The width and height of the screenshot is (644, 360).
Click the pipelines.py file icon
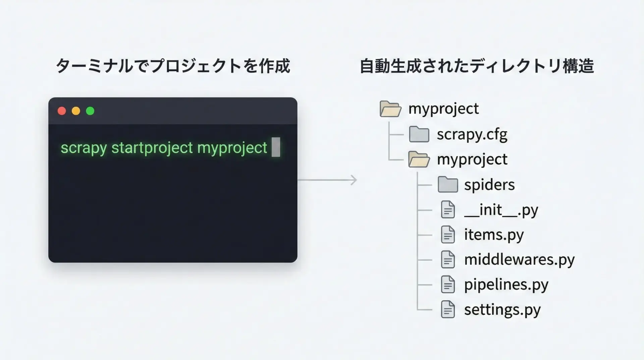tap(448, 284)
